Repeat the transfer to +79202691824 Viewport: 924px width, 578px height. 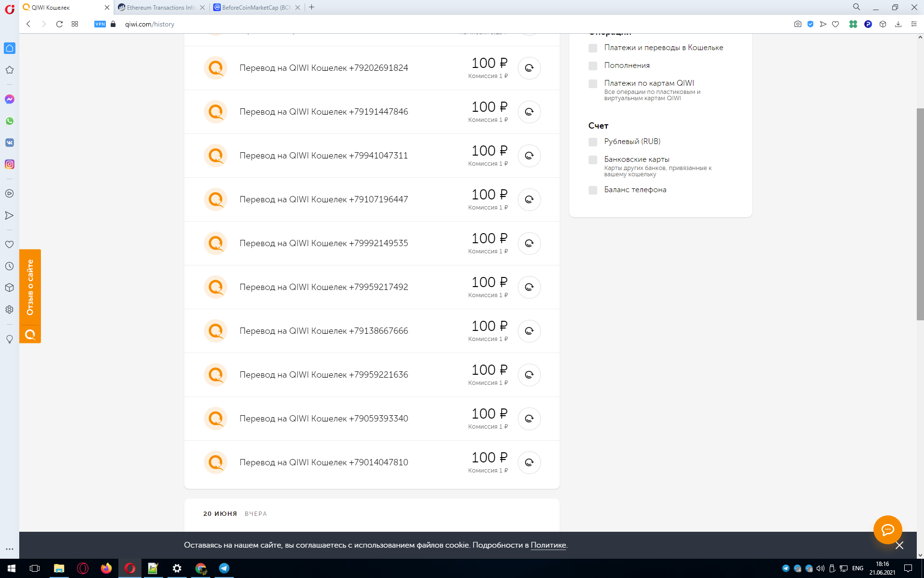pyautogui.click(x=529, y=68)
